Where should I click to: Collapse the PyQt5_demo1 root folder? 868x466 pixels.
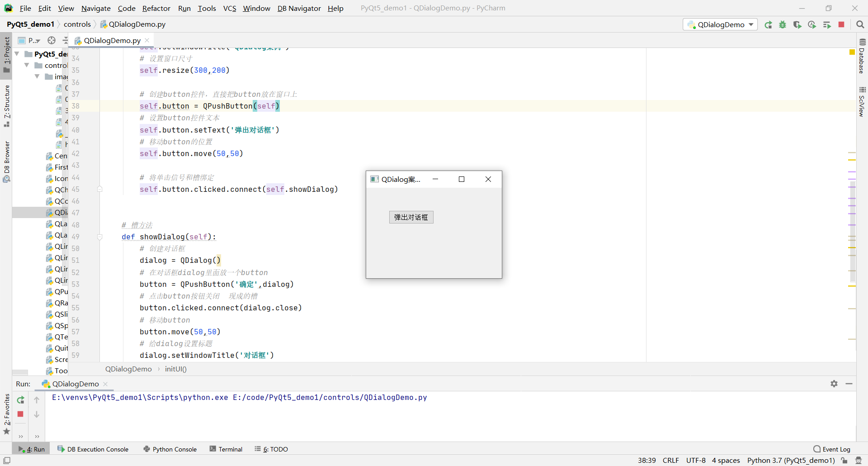[17, 54]
